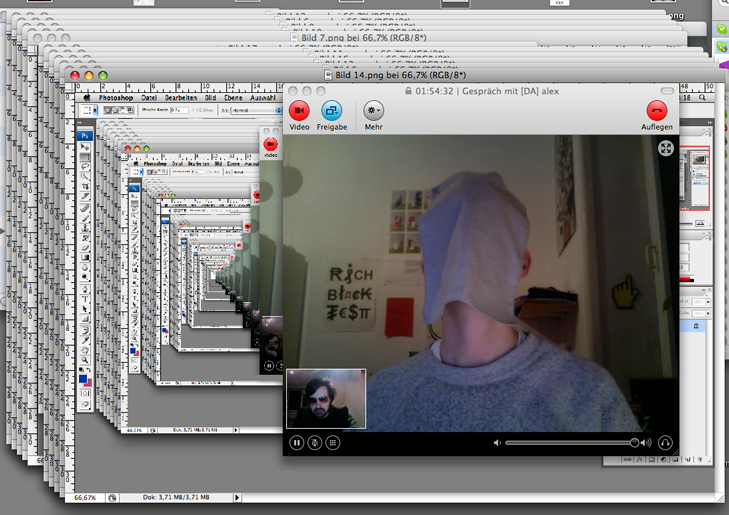Screen dimensions: 729x515
Task: Click the self-view video thumbnail
Action: (326, 399)
